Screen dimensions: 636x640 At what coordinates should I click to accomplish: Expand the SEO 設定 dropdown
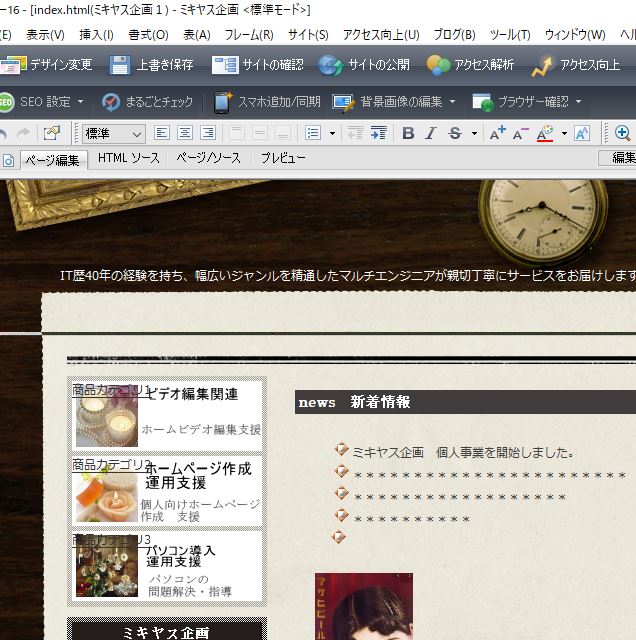81,102
